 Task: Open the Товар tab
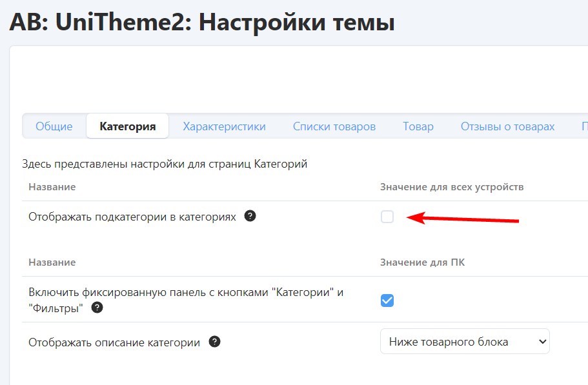tap(418, 126)
